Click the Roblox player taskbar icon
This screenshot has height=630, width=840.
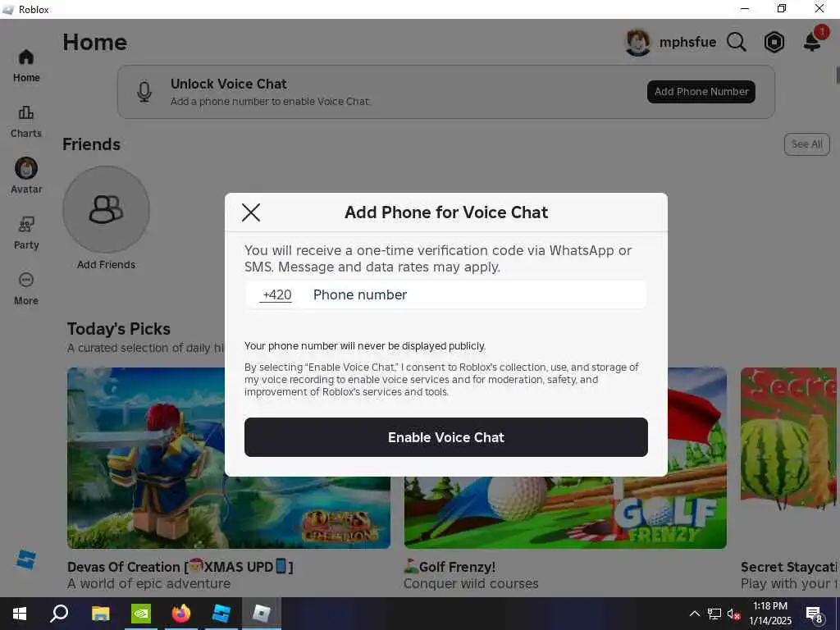pos(261,614)
